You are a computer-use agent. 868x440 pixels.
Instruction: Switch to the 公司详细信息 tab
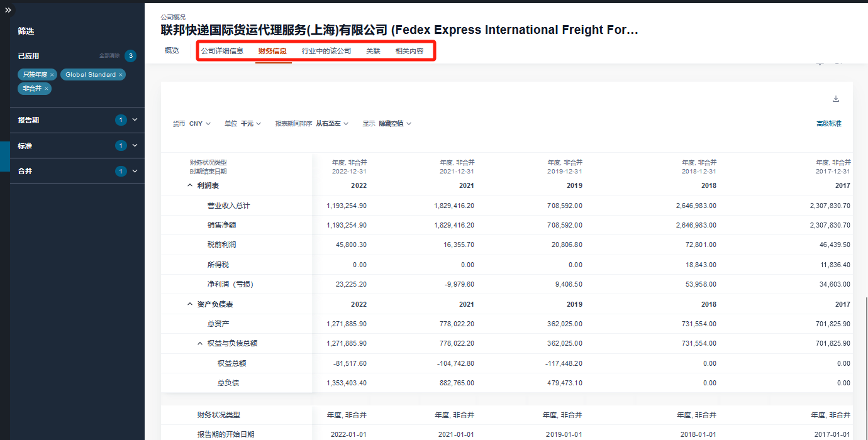(x=222, y=51)
